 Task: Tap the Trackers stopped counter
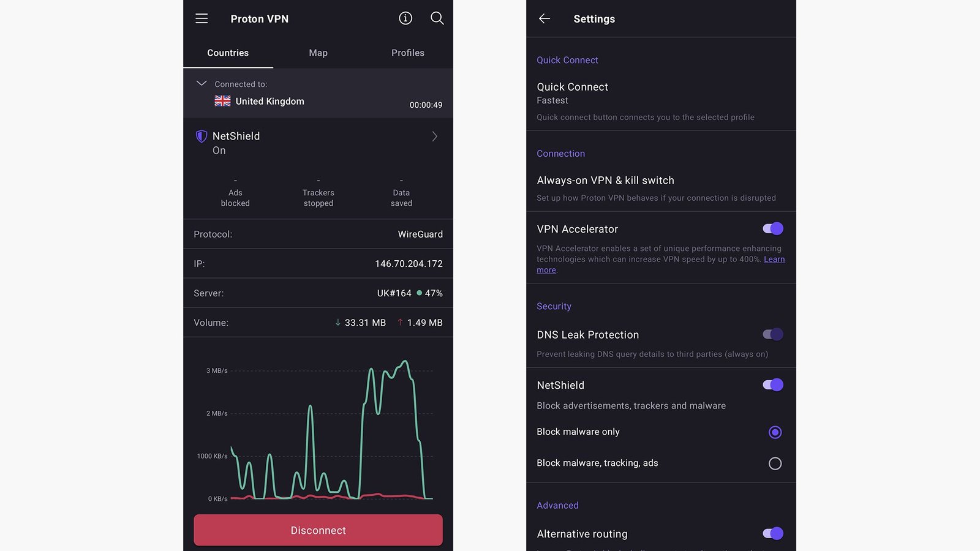tap(318, 192)
